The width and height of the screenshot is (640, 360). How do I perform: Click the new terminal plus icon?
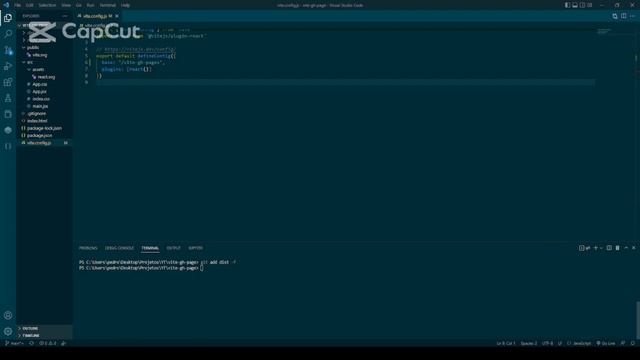tap(596, 248)
